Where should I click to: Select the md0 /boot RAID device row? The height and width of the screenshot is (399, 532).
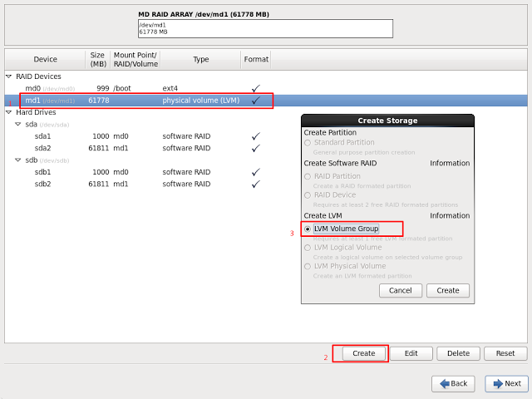[x=125, y=88]
